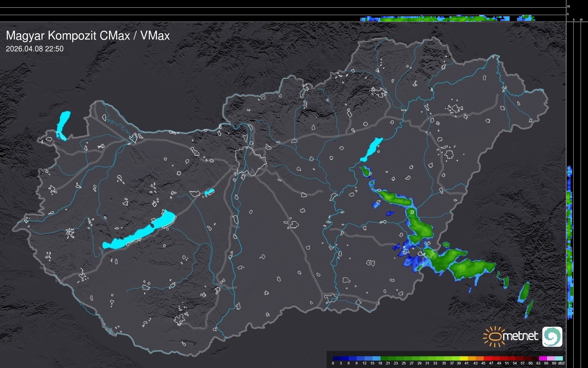The image size is (588, 368).
Task: Click the right-side VMax vertical echo strip
Action: (569, 242)
